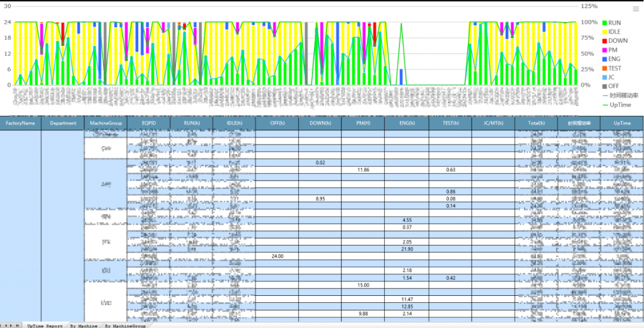Viewport: 644px width, 328px height.
Task: Select the ENG cell showing 4.55
Action: click(407, 220)
